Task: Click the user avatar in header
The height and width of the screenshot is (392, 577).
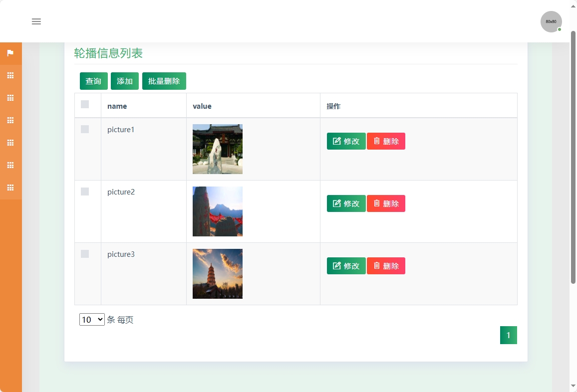Action: (551, 22)
